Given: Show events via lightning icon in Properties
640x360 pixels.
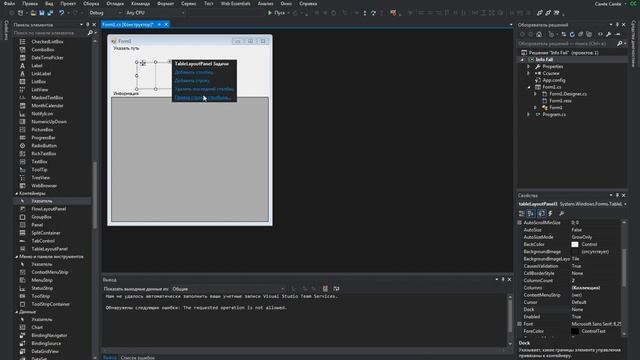Looking at the screenshot, I should point(551,213).
